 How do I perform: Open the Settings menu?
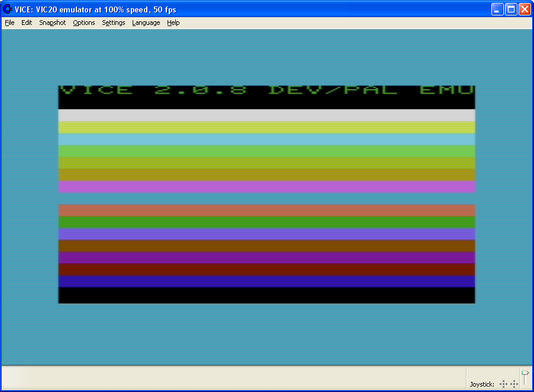(114, 23)
